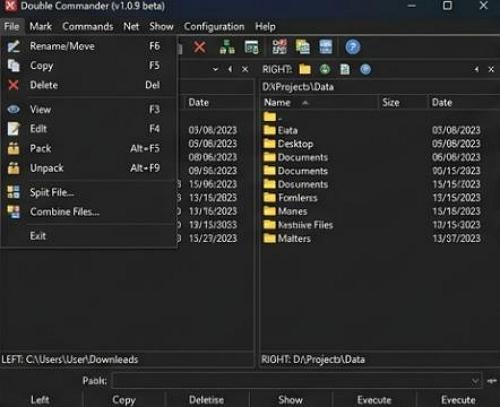Viewport: 500px width, 407px height.
Task: Close the right panel tab with the X
Action: [x=491, y=69]
